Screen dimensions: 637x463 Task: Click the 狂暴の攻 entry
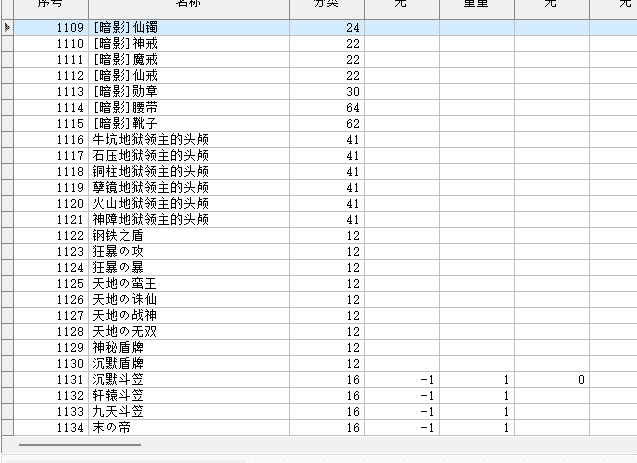click(x=189, y=252)
